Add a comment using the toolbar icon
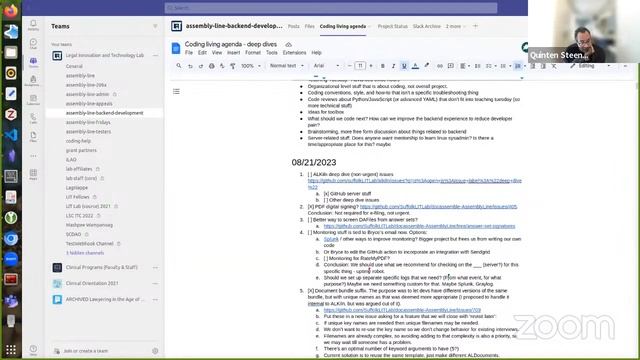This screenshot has height=360, width=640. tap(451, 66)
